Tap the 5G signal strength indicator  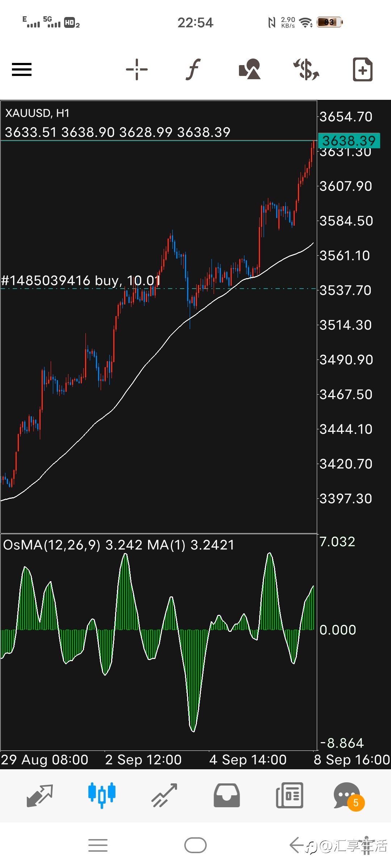click(52, 22)
